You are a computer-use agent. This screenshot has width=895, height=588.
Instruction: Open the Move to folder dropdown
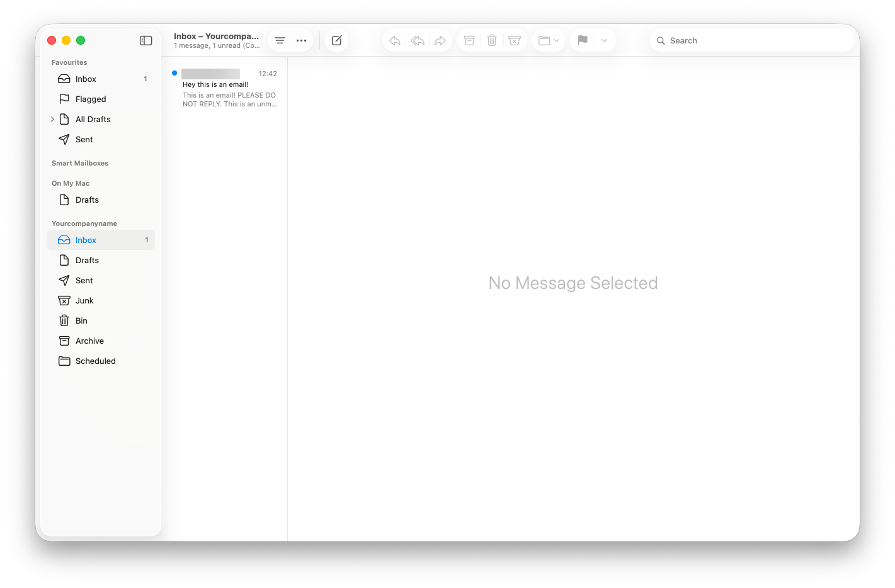(x=549, y=40)
